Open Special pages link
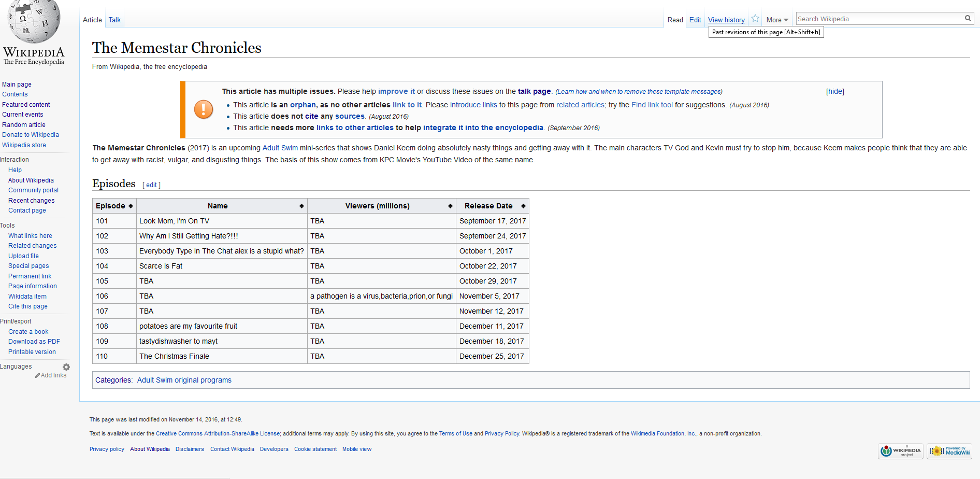Screen dimensions: 980x479 coord(28,266)
